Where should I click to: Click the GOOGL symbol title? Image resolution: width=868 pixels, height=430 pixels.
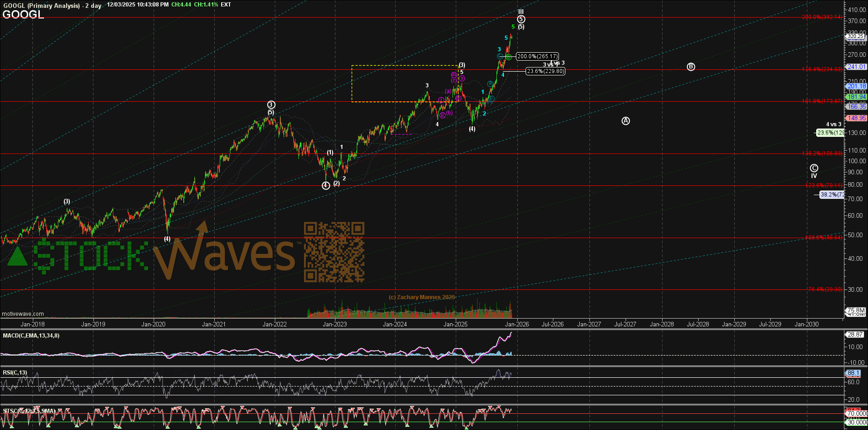coord(23,15)
